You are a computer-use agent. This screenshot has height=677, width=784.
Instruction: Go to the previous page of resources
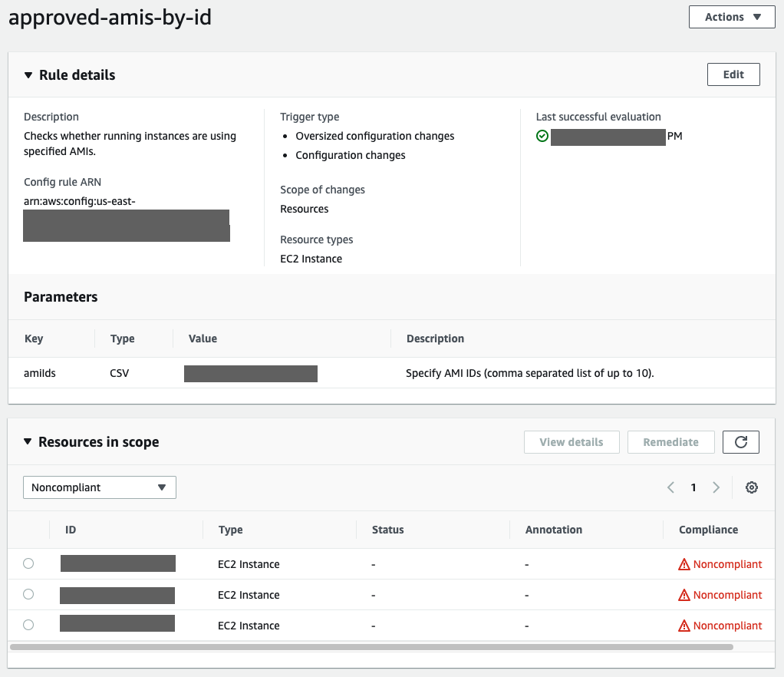[670, 487]
